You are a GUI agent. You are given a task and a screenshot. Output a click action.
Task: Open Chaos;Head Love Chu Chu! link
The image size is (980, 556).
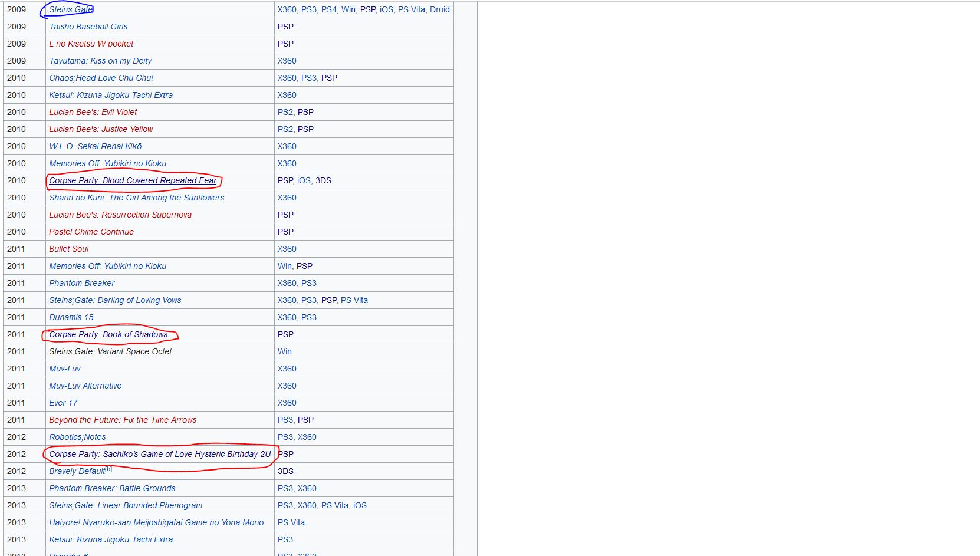pyautogui.click(x=101, y=78)
